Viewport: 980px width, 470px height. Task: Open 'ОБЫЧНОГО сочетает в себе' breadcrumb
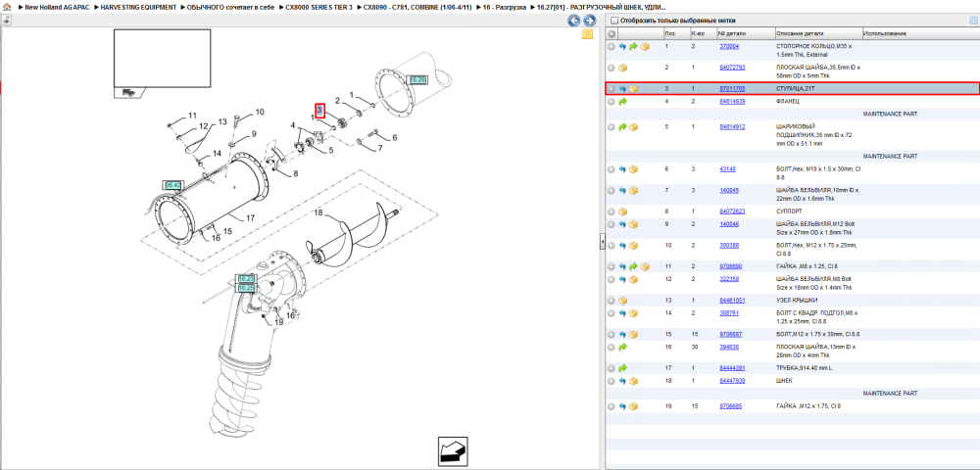[231, 7]
